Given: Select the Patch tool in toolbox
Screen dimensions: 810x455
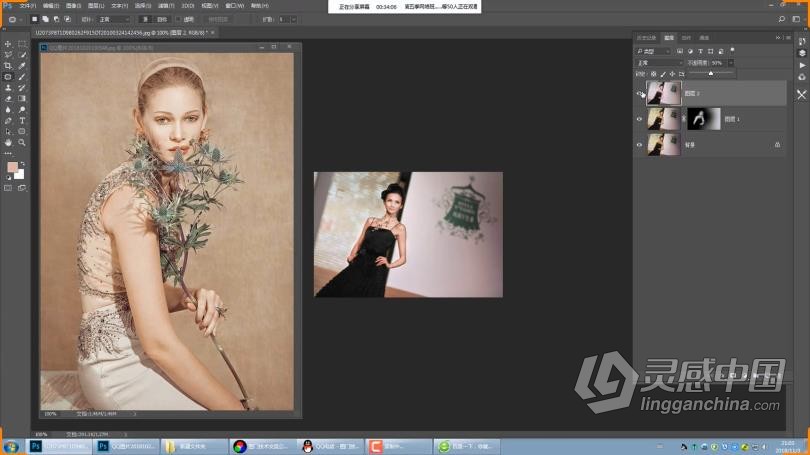Looking at the screenshot, I should pyautogui.click(x=8, y=76).
